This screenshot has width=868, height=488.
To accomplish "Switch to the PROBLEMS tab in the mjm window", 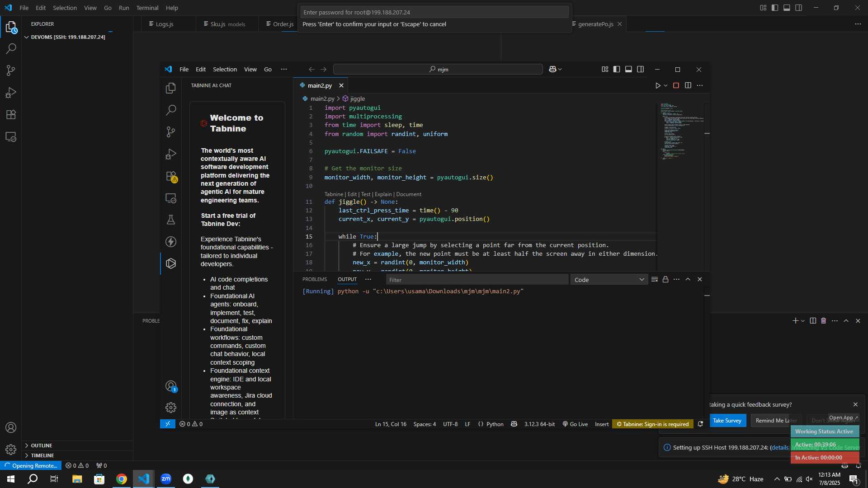I will click(x=315, y=279).
